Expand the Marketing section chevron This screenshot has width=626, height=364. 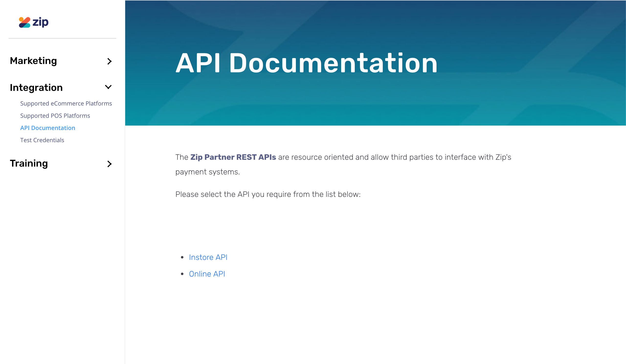click(x=109, y=61)
